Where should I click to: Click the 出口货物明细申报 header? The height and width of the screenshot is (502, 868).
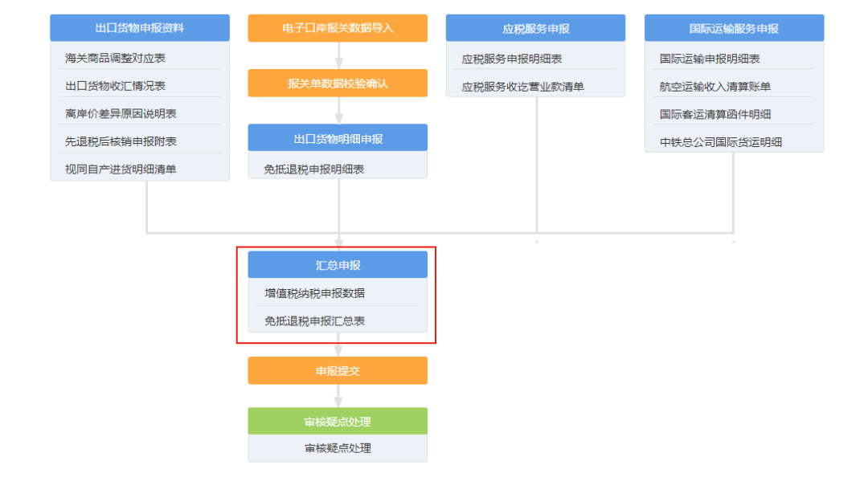coord(338,138)
